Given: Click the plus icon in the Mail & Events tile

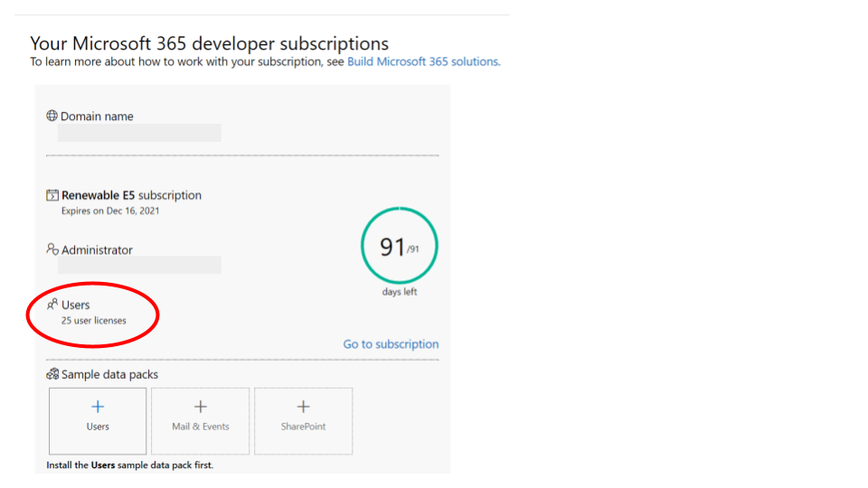Looking at the screenshot, I should pos(201,407).
